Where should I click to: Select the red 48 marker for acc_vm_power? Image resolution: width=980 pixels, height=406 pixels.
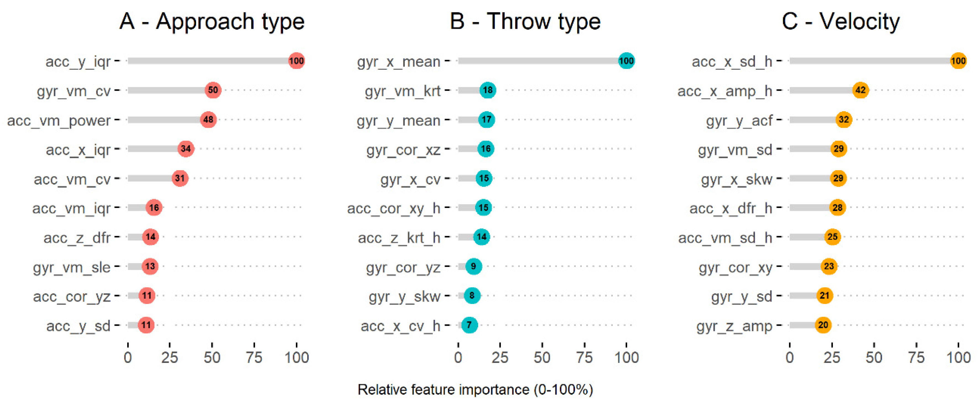pos(208,119)
